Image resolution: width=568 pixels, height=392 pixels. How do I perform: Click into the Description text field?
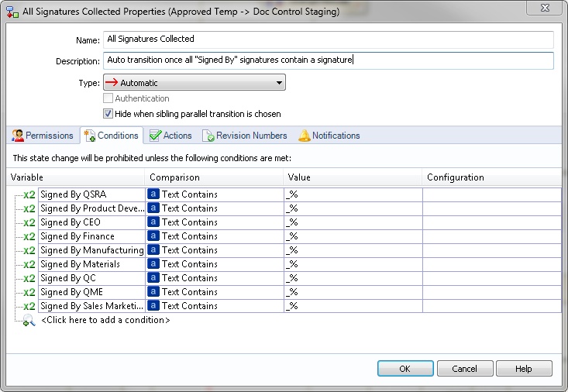(329, 60)
